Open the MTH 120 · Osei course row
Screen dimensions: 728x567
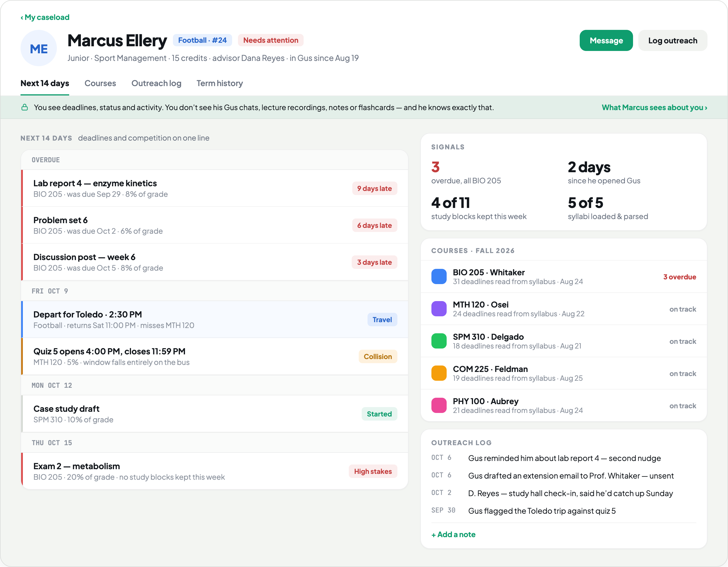[x=564, y=309]
